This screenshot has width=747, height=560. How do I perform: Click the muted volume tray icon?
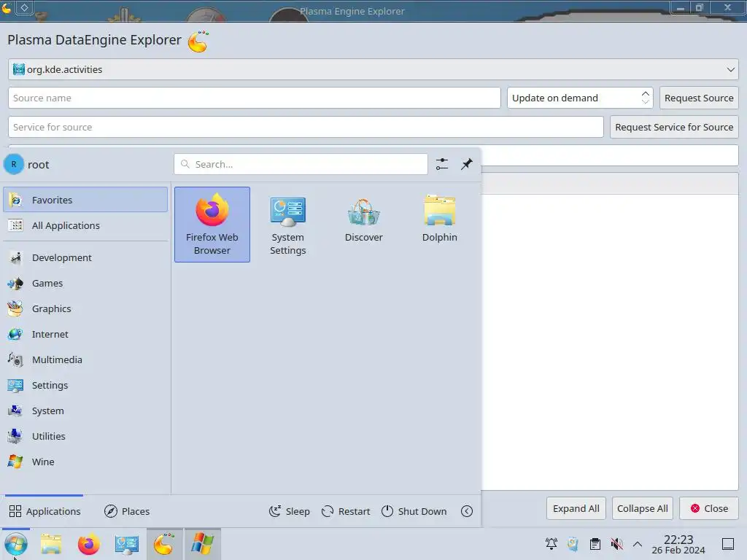coord(617,544)
